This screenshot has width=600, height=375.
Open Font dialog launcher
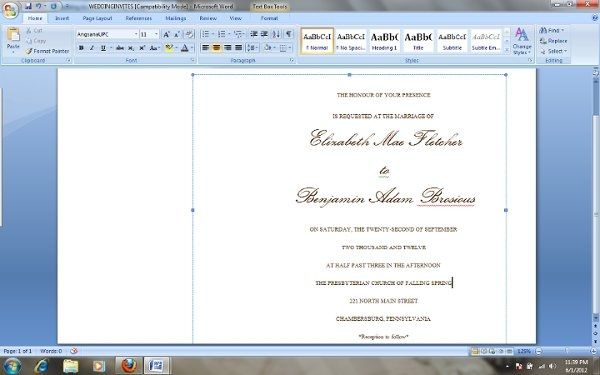tap(192, 60)
